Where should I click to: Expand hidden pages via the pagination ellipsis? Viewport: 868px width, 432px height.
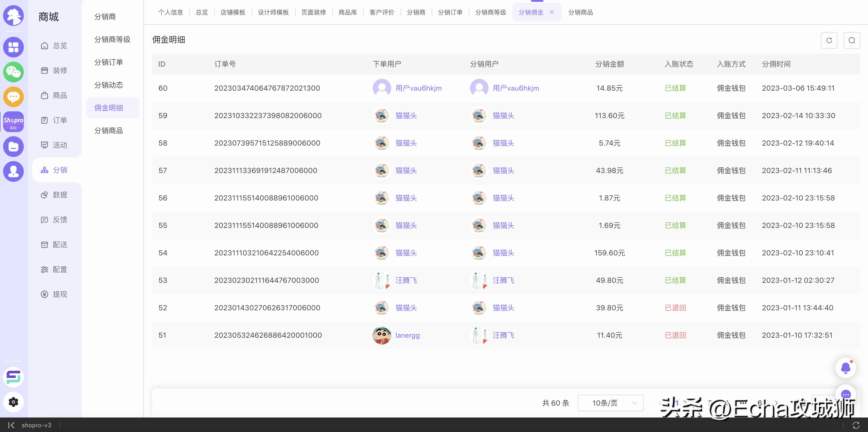pyautogui.click(x=743, y=403)
